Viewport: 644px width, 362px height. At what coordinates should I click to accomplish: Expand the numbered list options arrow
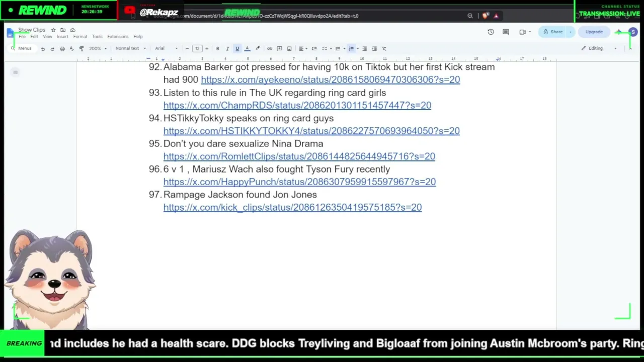pos(357,49)
